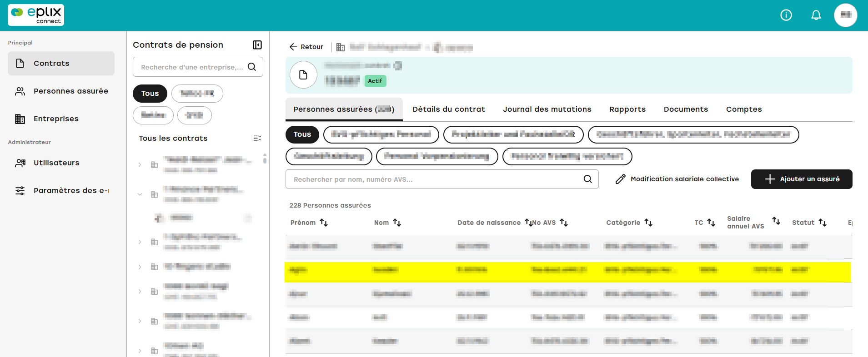Select the Tous filter in contracts panel
Viewport: 868px width, 357px height.
(x=150, y=94)
